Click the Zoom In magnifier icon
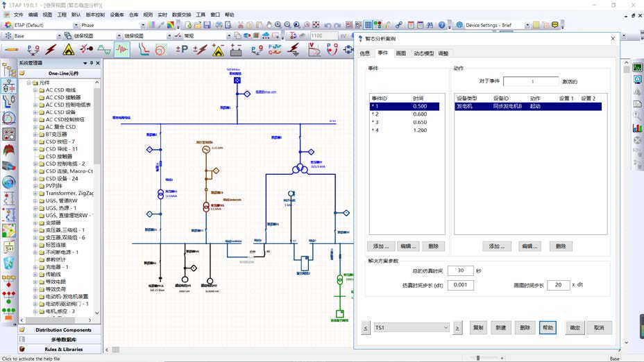 pyautogui.click(x=278, y=25)
